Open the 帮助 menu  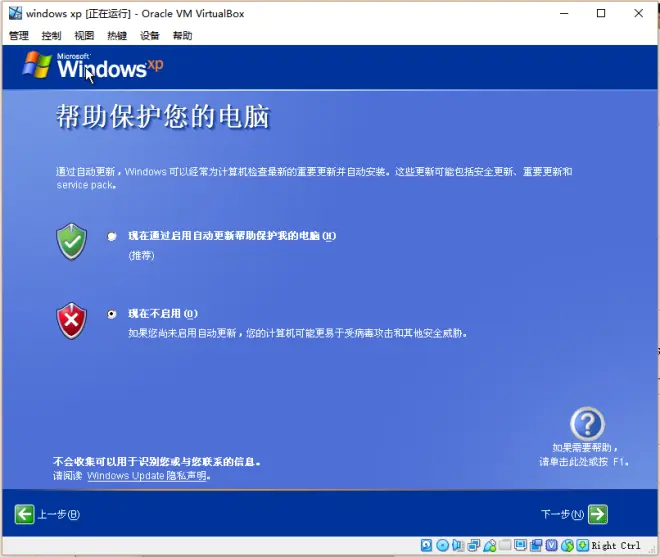coord(183,36)
